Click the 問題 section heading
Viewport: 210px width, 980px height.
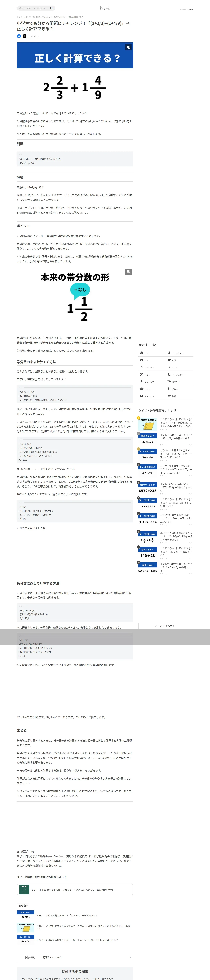[20, 144]
